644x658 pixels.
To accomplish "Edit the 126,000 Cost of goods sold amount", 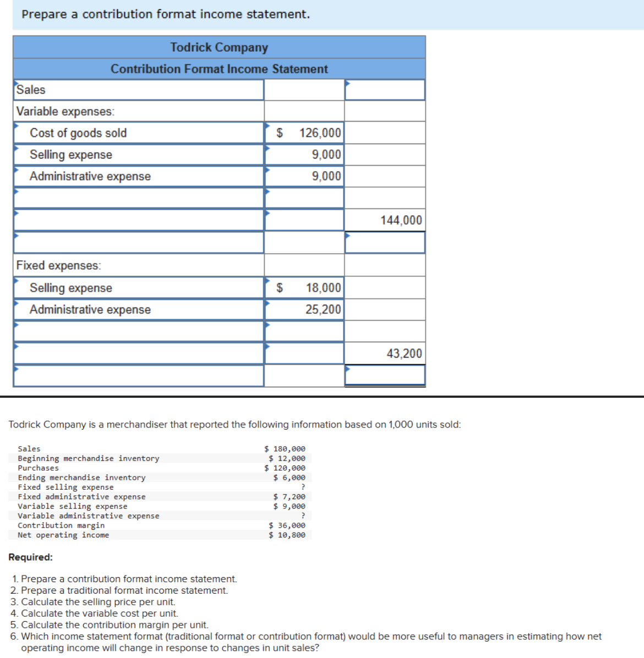I will point(303,133).
